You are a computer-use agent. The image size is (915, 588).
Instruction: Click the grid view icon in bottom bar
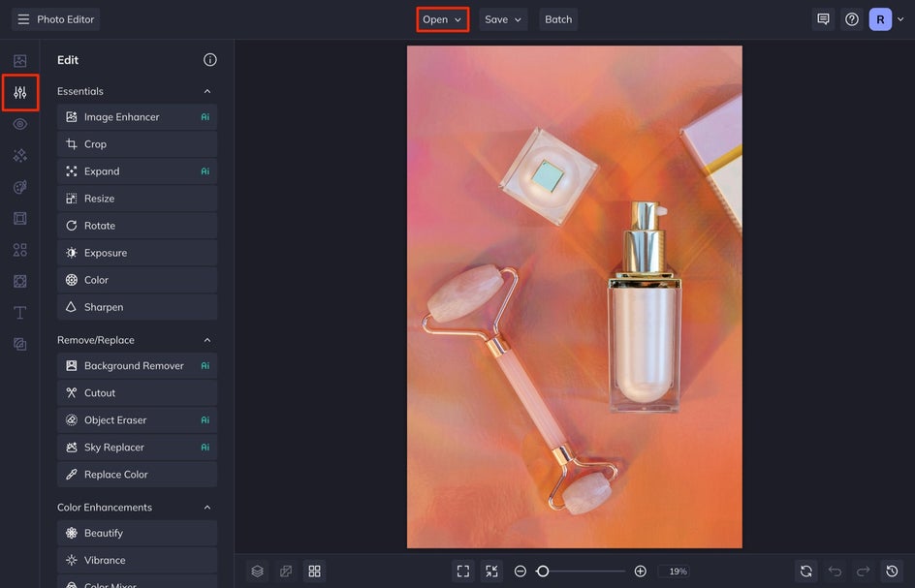[x=314, y=572]
